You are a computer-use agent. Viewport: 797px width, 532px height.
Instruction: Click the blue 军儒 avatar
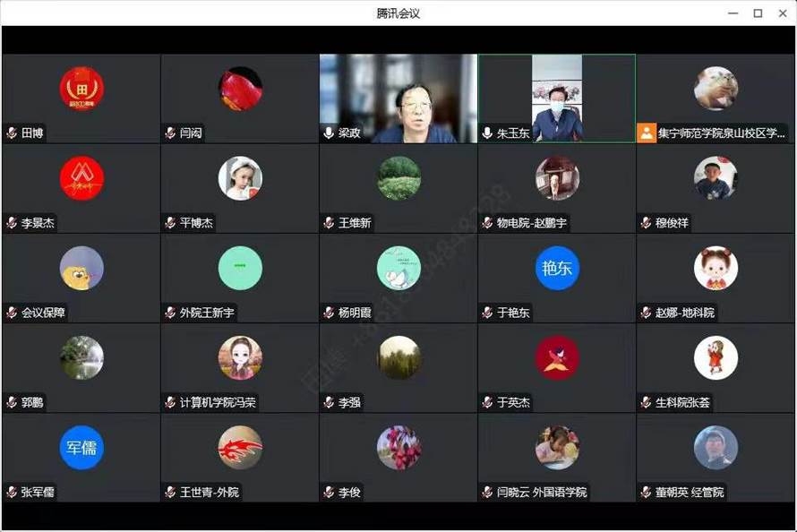click(81, 447)
